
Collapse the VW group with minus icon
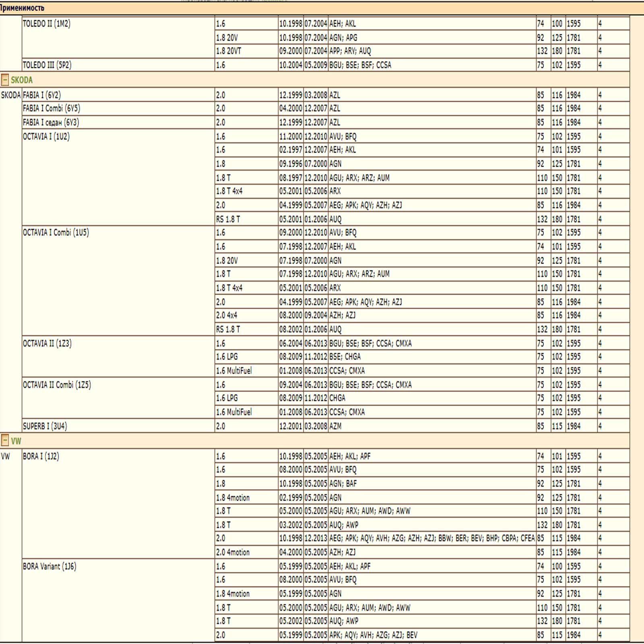point(5,441)
